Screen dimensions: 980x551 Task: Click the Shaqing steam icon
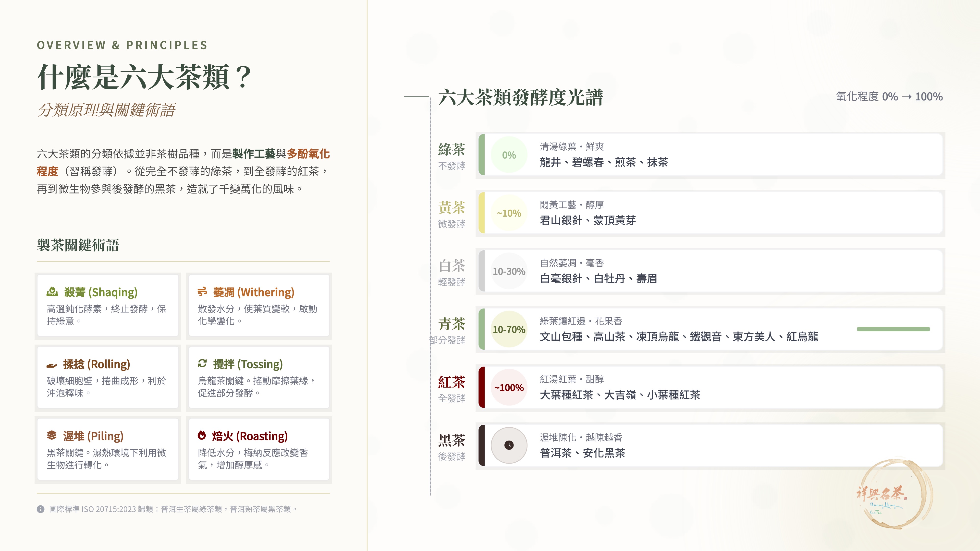[52, 292]
